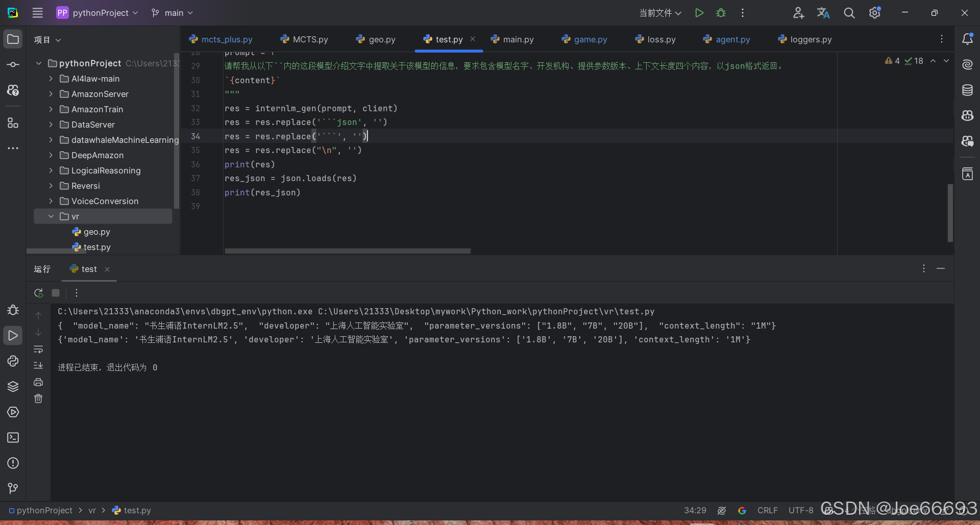Open the Structure tool window
This screenshot has height=525, width=980.
coord(13,123)
